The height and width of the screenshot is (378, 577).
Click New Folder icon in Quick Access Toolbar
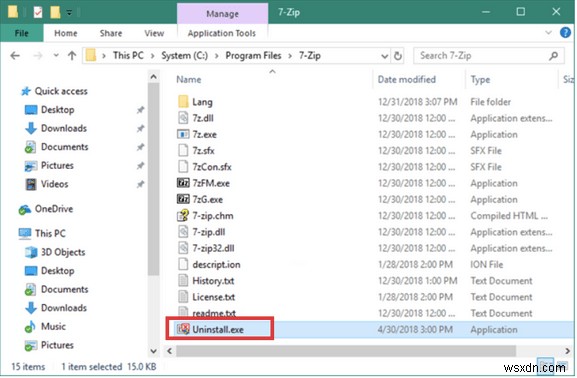[55, 12]
